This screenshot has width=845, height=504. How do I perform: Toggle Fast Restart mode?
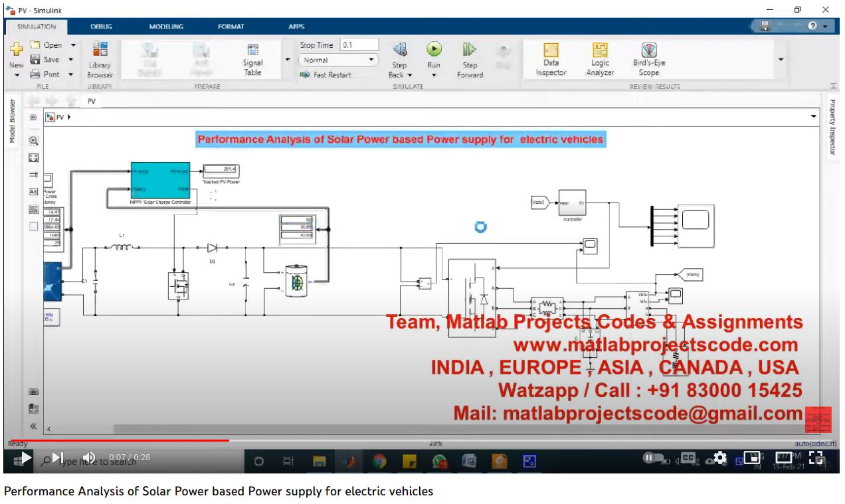[326, 75]
